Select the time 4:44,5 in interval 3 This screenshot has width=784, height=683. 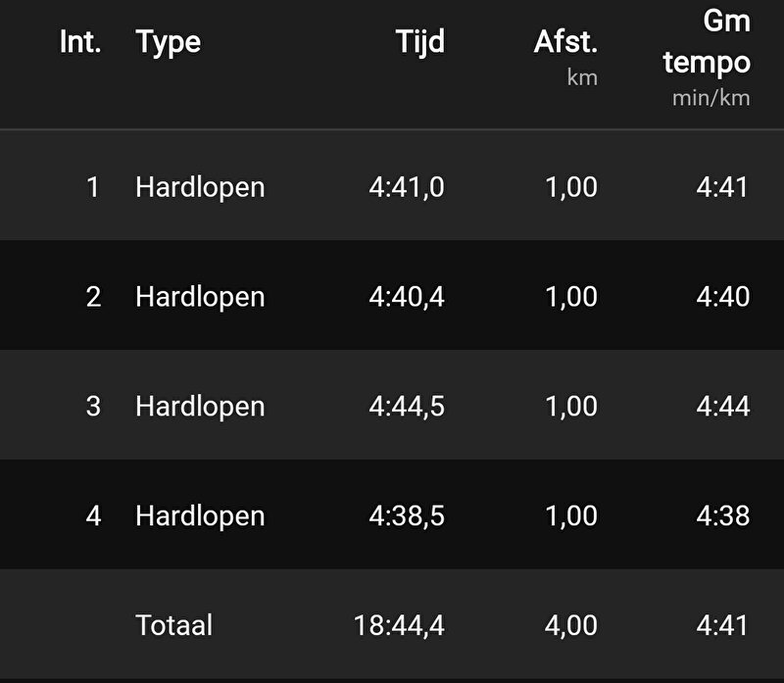407,406
